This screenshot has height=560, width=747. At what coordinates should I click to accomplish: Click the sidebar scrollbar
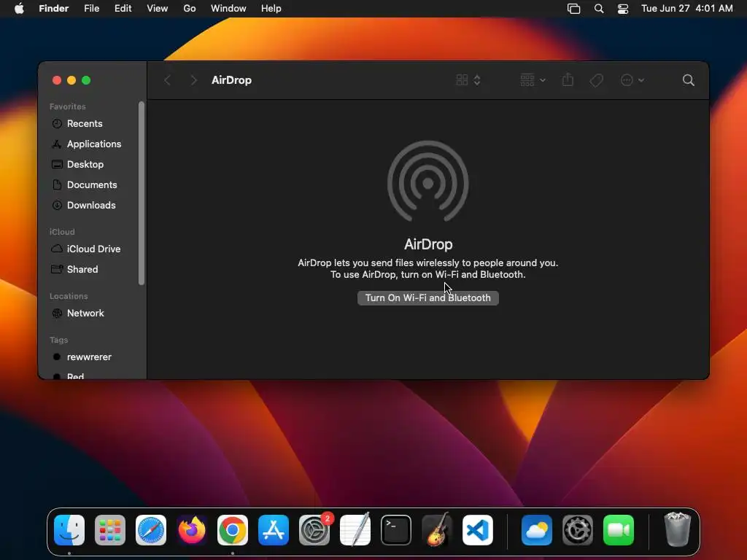141,192
